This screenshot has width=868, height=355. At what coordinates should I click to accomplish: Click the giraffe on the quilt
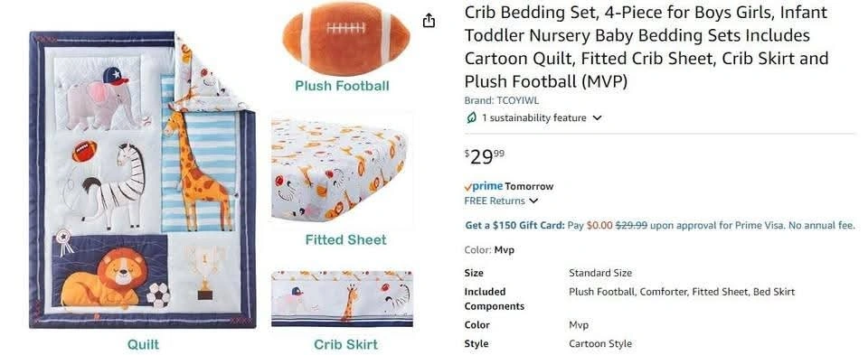[197, 171]
